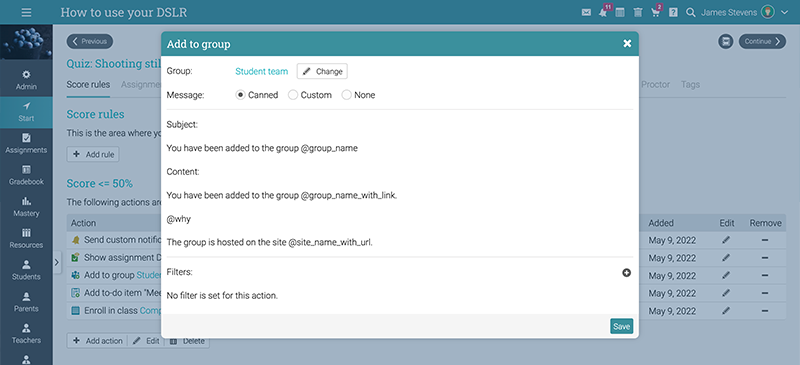The width and height of the screenshot is (800, 365).
Task: Remove the Enroll in class row
Action: (x=764, y=311)
